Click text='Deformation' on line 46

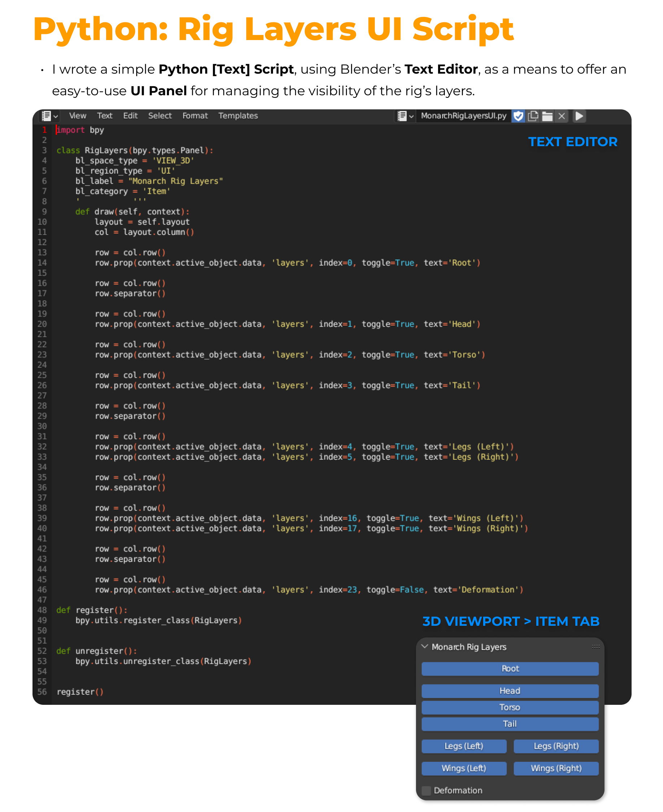coord(476,590)
